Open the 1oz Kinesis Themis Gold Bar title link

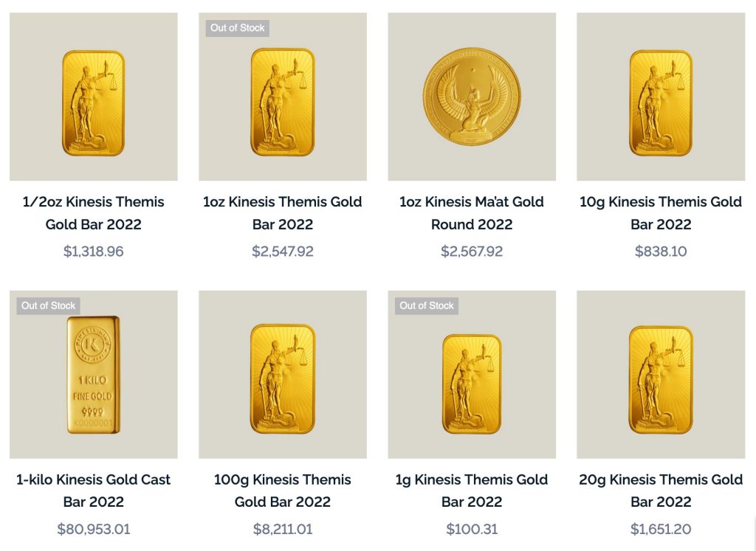(282, 212)
